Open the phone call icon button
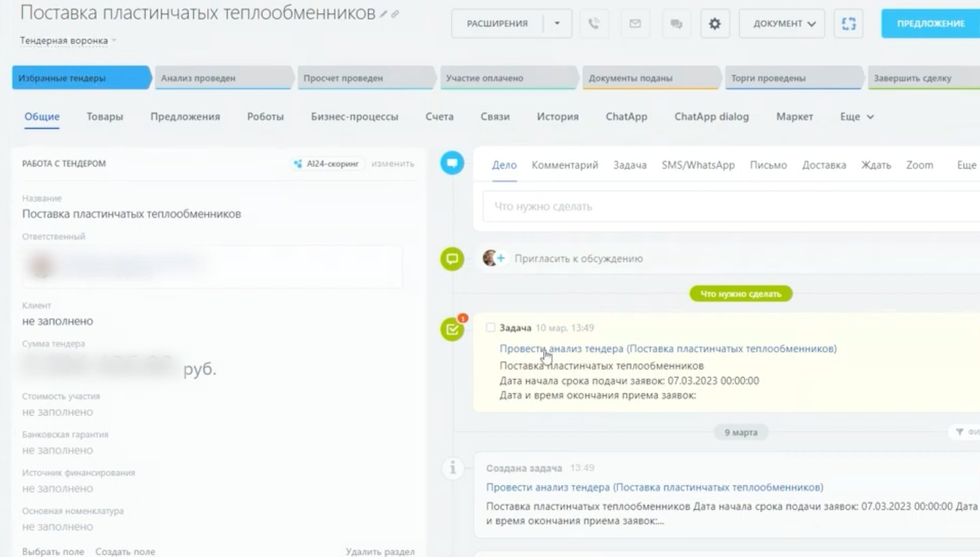The image size is (980, 557). pyautogui.click(x=594, y=24)
